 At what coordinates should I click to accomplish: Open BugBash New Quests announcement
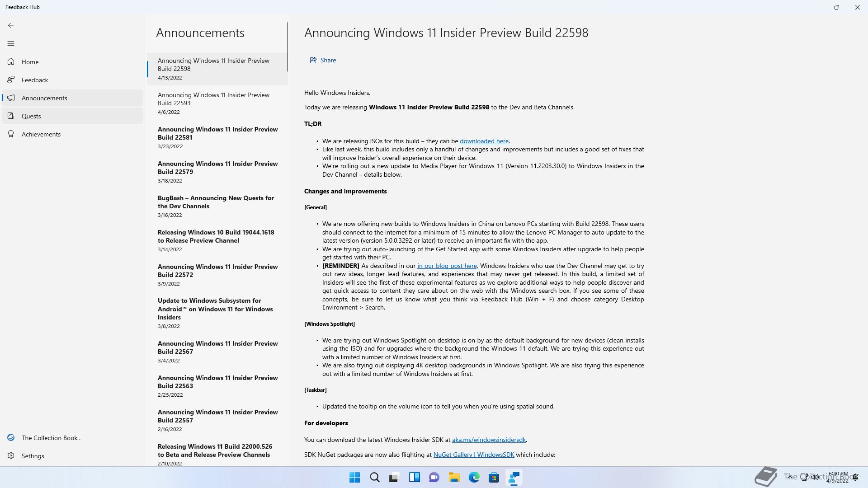point(217,206)
